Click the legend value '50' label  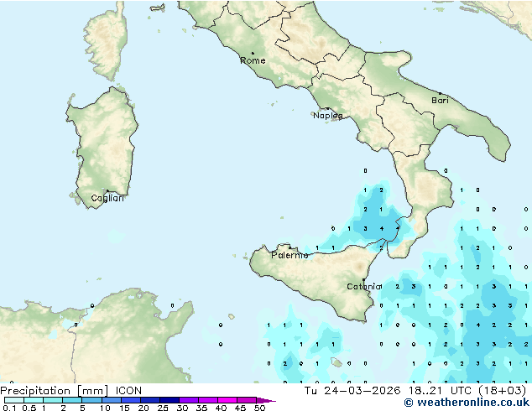259,408
